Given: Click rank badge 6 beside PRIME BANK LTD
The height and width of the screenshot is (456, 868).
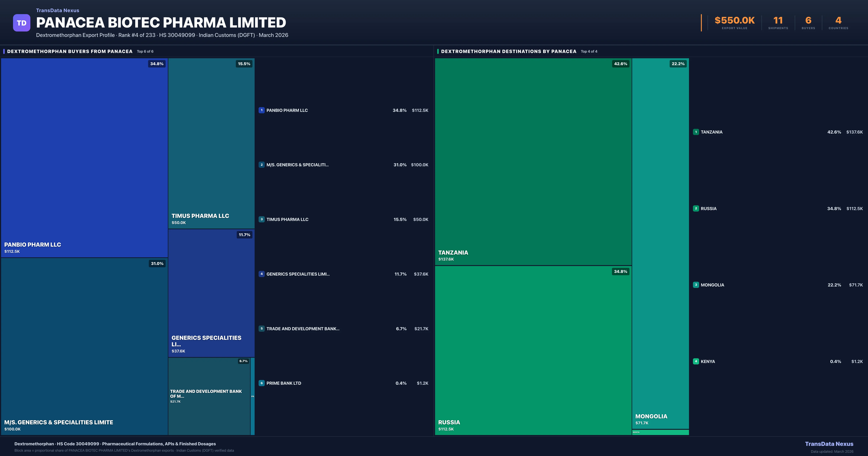Looking at the screenshot, I should point(261,383).
